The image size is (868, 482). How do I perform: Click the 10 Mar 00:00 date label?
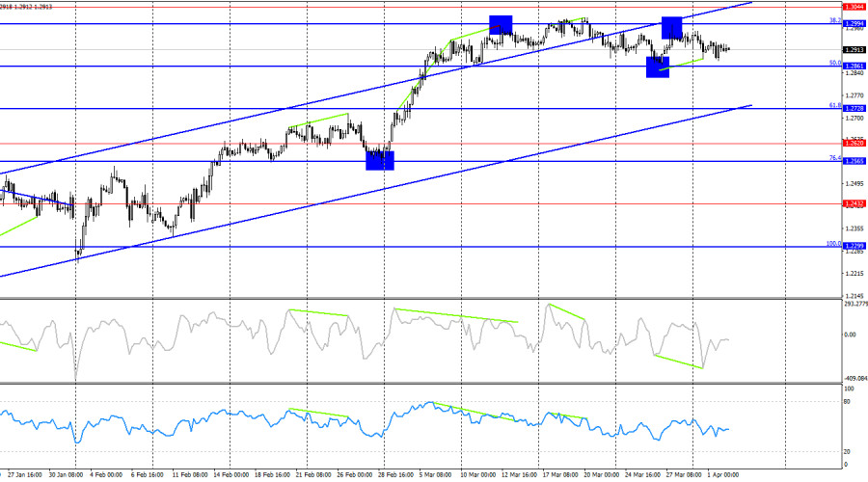(x=478, y=475)
